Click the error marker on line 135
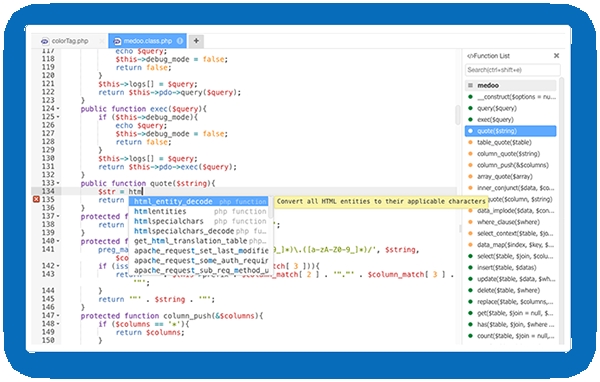The width and height of the screenshot is (600, 382). coord(36,199)
